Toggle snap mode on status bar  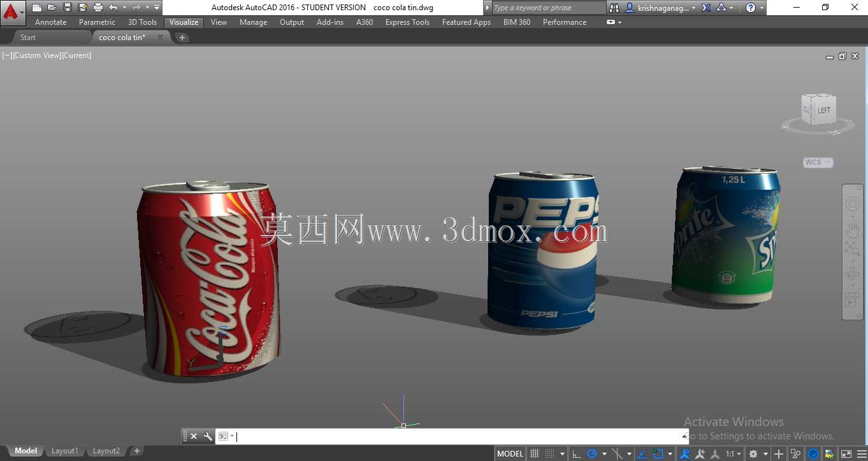pyautogui.click(x=549, y=454)
